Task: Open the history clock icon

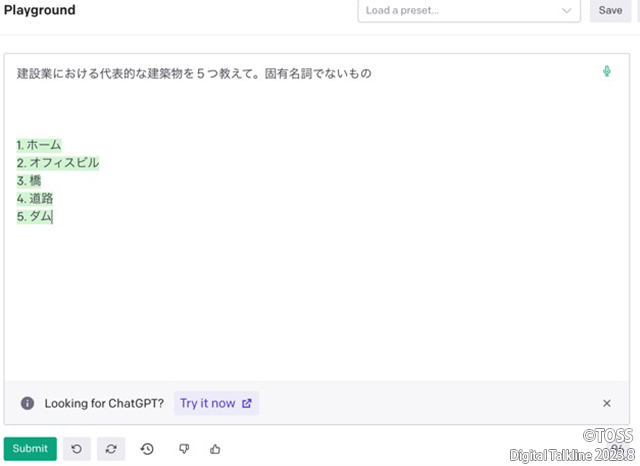Action: [147, 449]
